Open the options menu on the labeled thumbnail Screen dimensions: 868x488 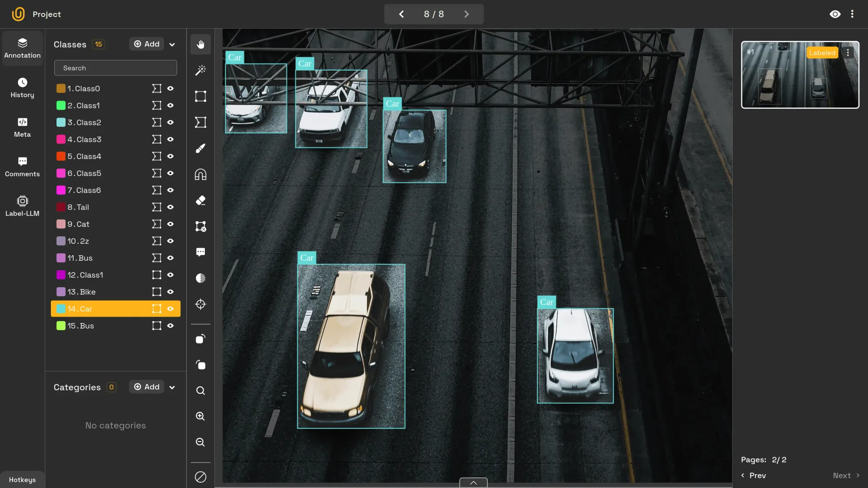(848, 52)
